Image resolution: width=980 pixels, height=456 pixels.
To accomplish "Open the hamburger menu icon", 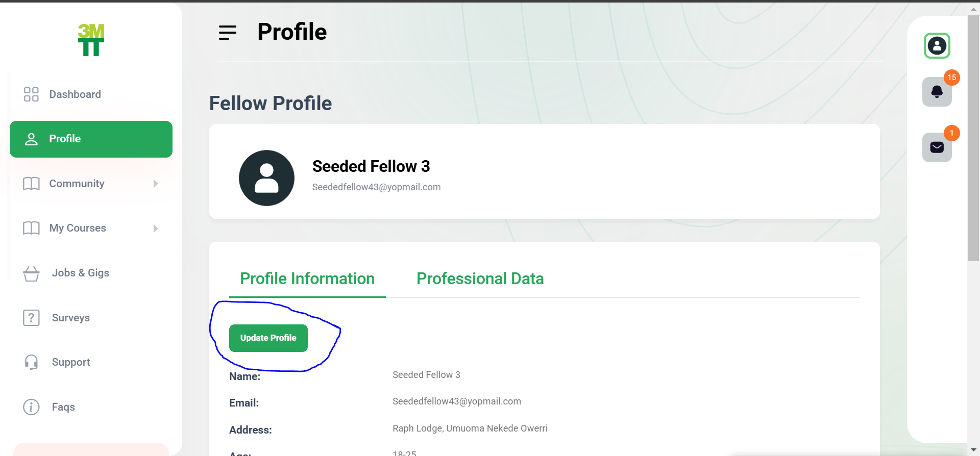I will click(228, 33).
